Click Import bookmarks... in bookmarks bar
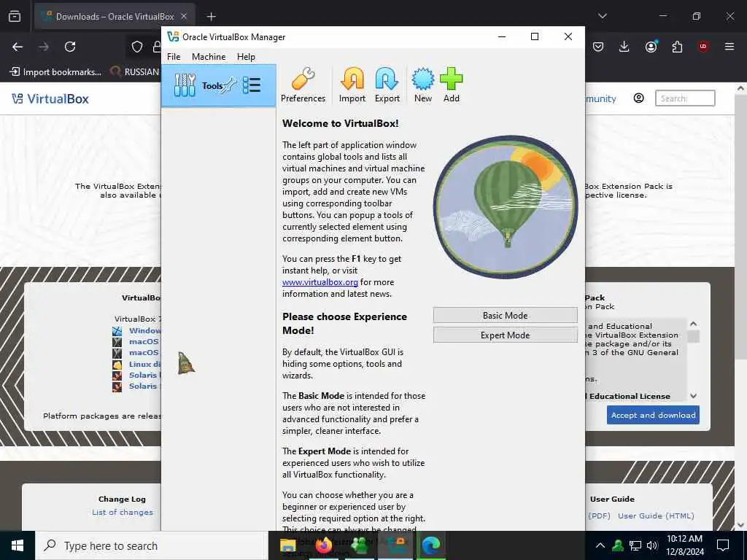 pyautogui.click(x=55, y=72)
